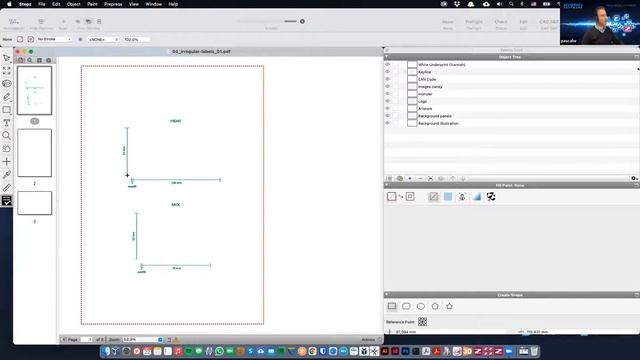Screen dimensions: 640x360
Task: Select the pattern fill paint type
Action: [491, 197]
